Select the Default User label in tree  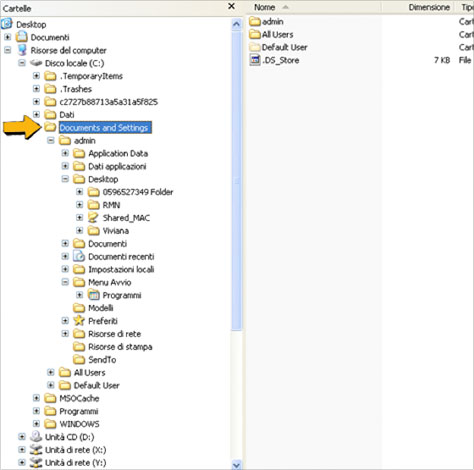96,385
